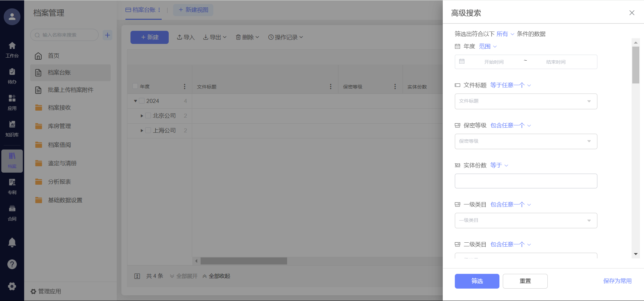Open the 专利 sidebar icon

pos(12,186)
